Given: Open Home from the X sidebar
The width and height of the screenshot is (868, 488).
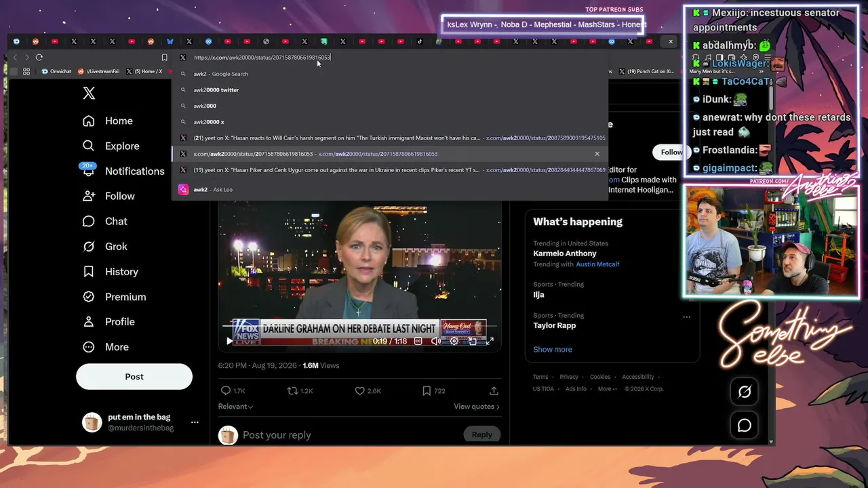Looking at the screenshot, I should (x=108, y=121).
